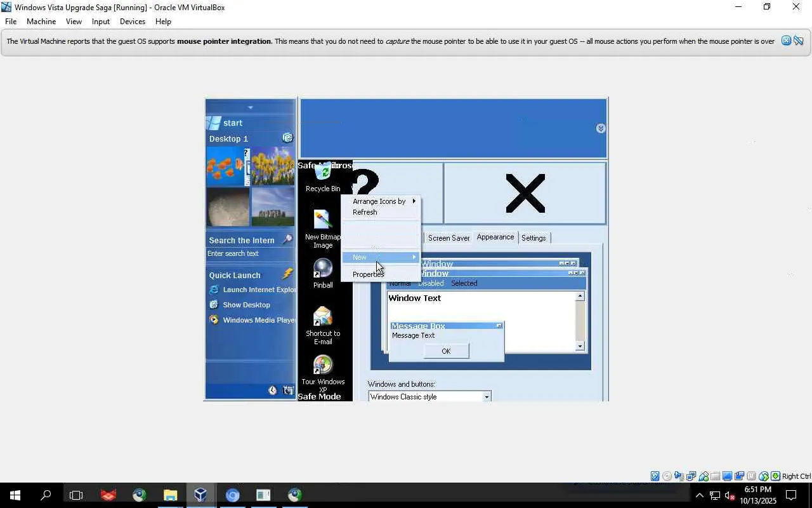Screen dimensions: 812x508
Task: Expand Arrange Icons by submenu
Action: [381, 201]
